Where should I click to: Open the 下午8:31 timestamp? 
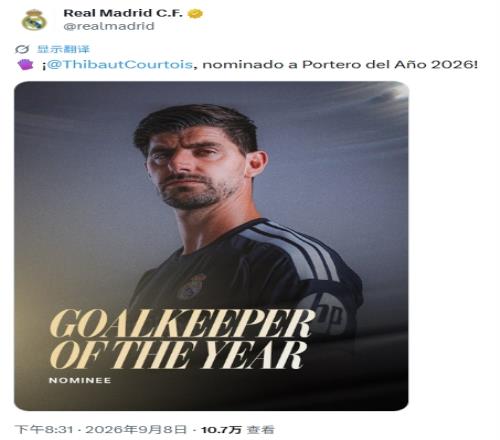click(x=44, y=429)
